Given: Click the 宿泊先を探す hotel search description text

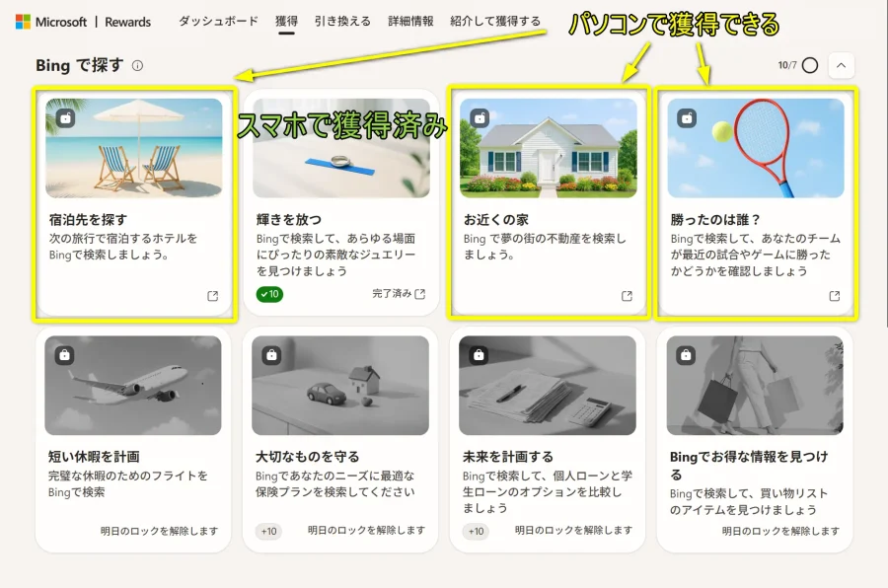Looking at the screenshot, I should pos(123,247).
